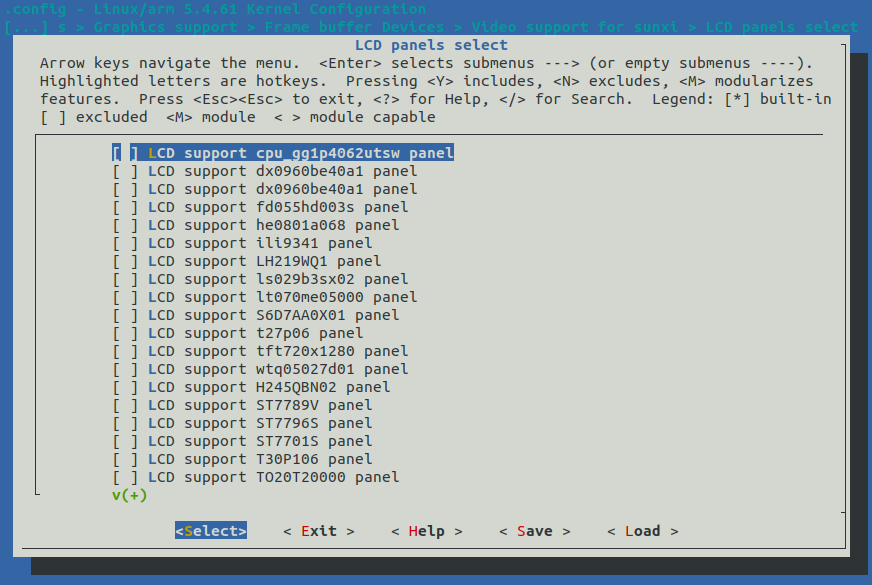The height and width of the screenshot is (585, 872).
Task: Select the wtq05027d01 panel entry
Action: [277, 369]
